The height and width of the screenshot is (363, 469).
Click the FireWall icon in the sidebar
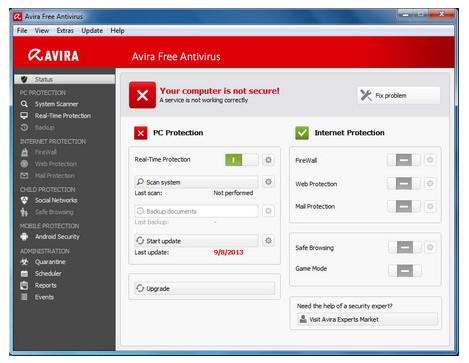click(24, 152)
